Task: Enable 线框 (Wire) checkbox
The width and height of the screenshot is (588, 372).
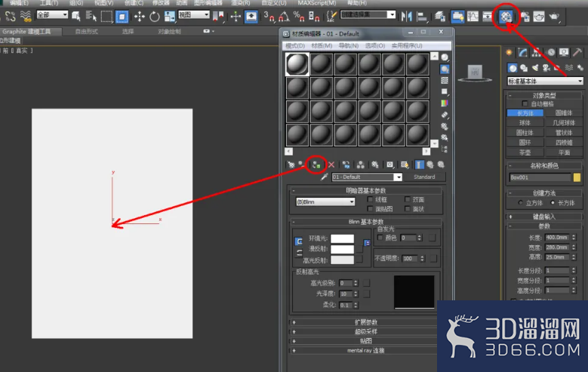Action: 370,199
